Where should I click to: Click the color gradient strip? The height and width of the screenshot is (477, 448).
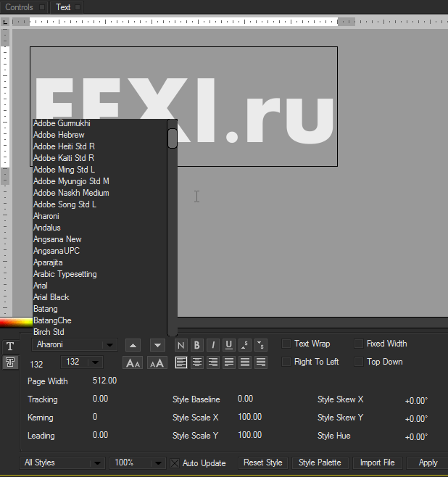(16, 323)
